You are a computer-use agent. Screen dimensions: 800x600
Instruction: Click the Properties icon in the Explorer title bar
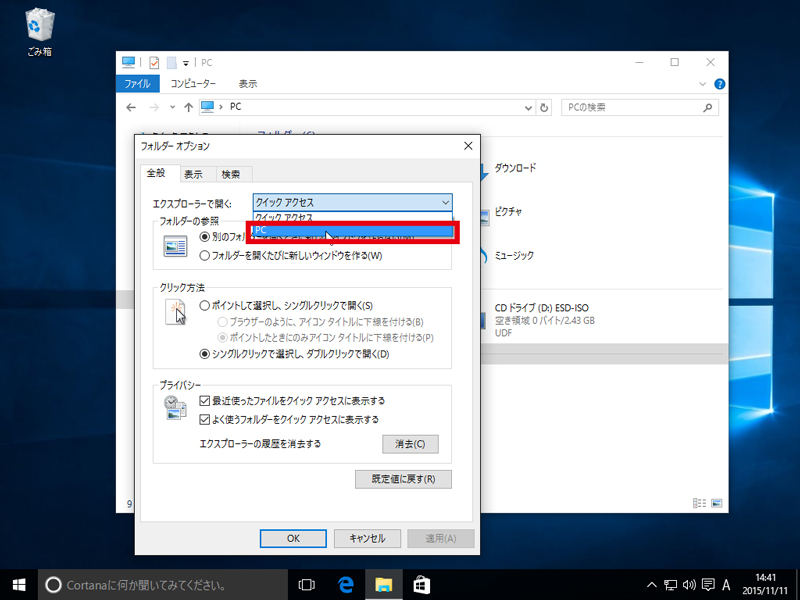(154, 63)
